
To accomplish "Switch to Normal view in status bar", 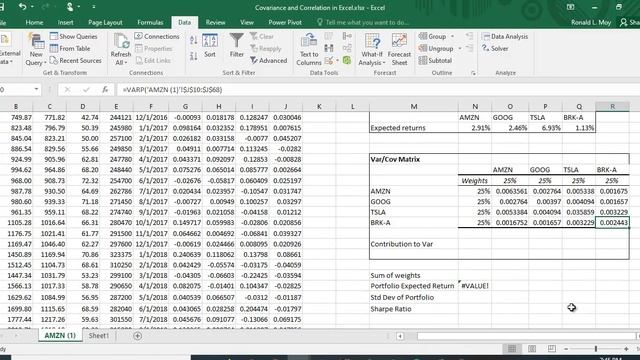I will 512,349.
